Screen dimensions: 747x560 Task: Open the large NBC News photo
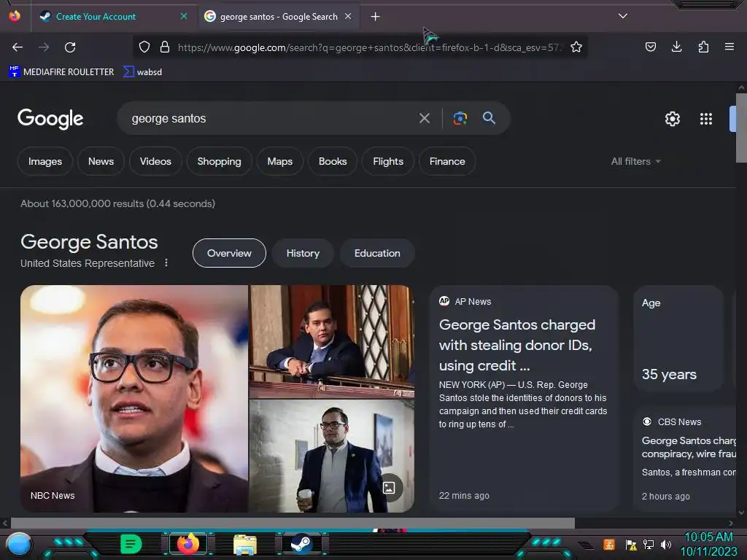[134, 399]
